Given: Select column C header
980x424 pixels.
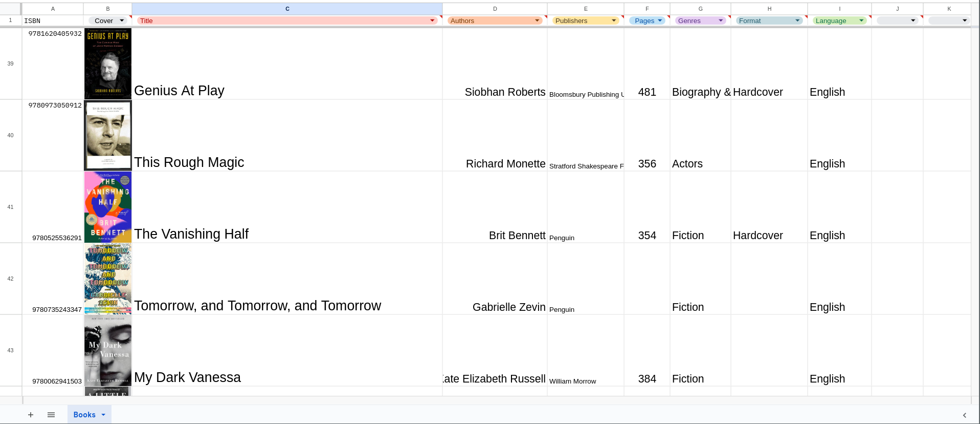Looking at the screenshot, I should click(287, 9).
